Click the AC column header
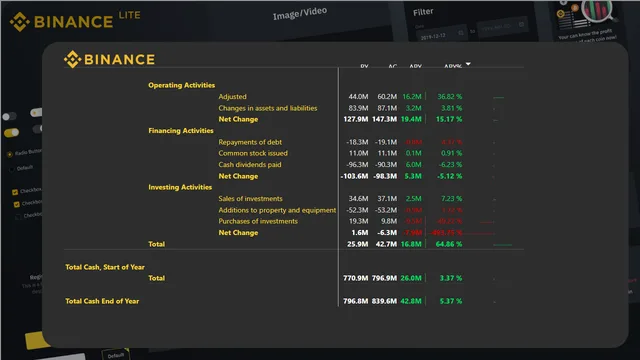This screenshot has width=640, height=360. click(x=393, y=66)
